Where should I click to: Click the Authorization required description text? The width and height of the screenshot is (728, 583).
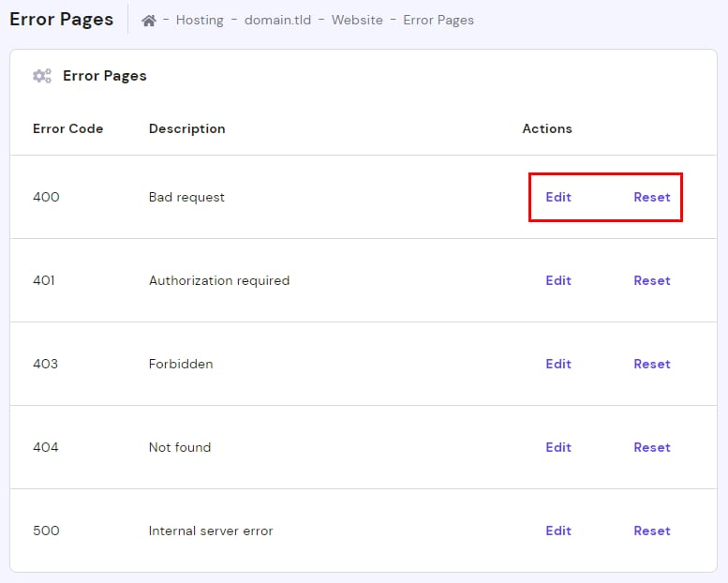pyautogui.click(x=219, y=281)
